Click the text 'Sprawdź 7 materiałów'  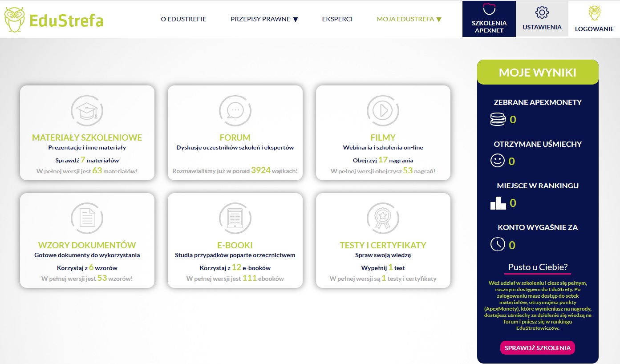(x=87, y=160)
